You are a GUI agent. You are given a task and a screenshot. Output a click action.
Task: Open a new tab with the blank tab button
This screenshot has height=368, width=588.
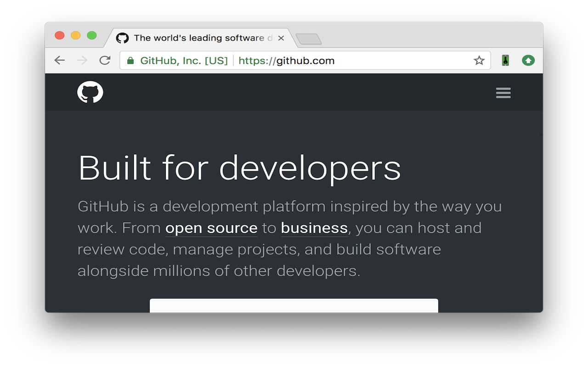click(309, 39)
